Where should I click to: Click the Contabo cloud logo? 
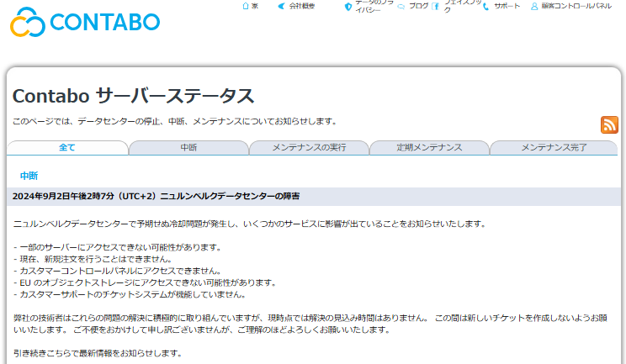pos(28,22)
